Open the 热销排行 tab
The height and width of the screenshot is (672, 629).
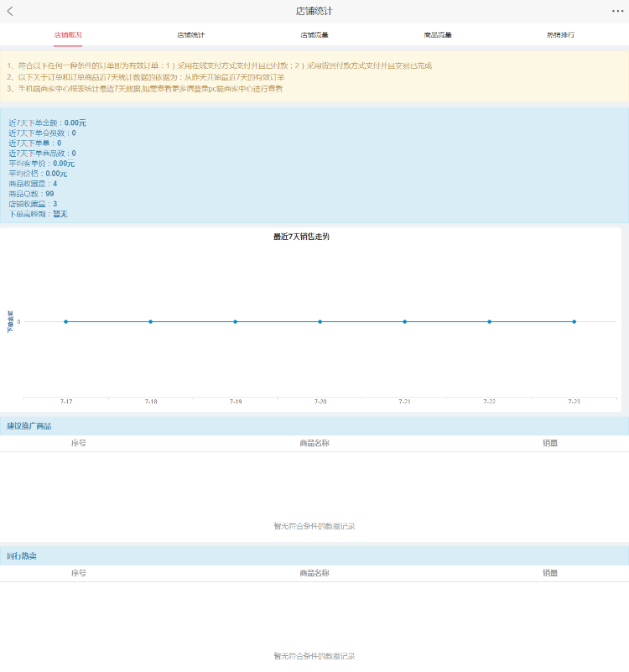(x=560, y=35)
